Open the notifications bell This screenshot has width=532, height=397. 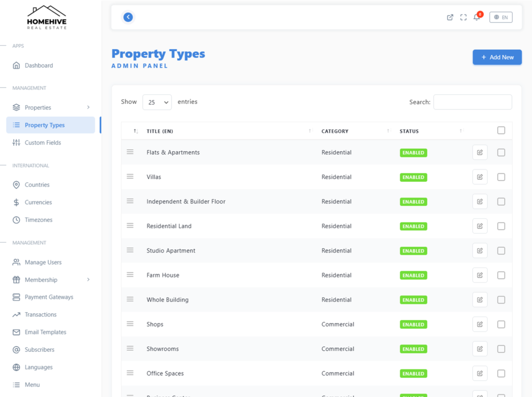point(476,17)
